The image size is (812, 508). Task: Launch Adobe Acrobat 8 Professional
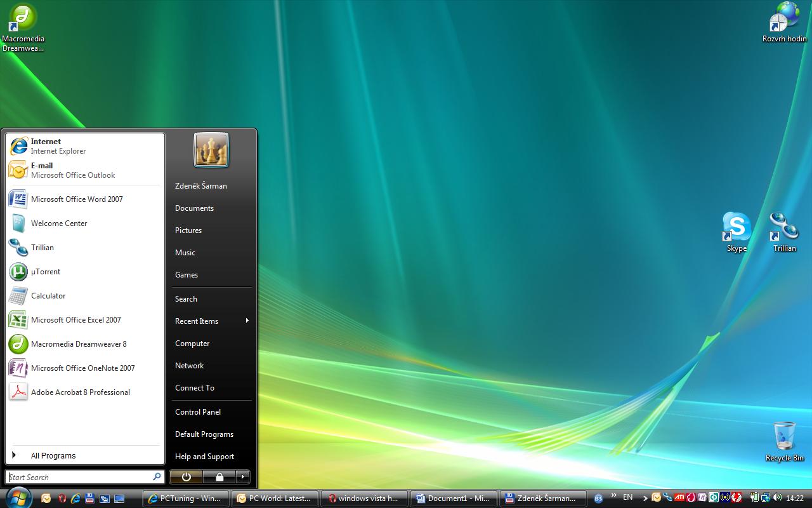click(x=85, y=392)
